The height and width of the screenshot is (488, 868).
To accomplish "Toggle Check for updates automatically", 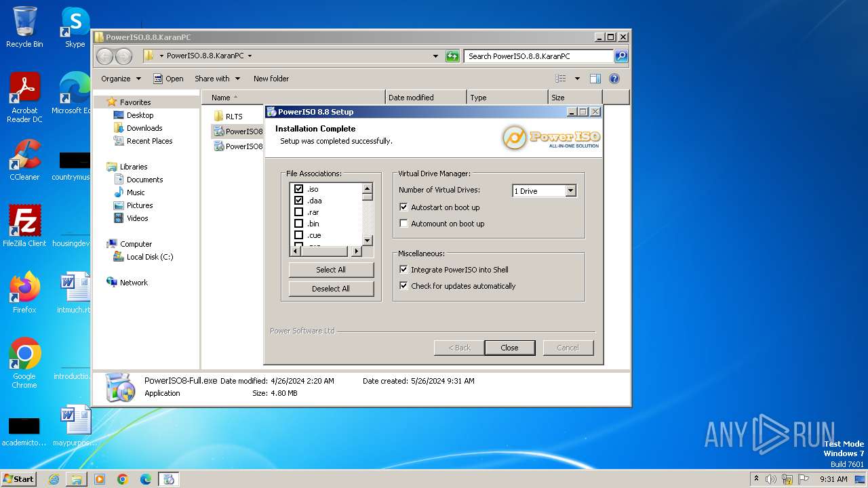I will point(403,286).
